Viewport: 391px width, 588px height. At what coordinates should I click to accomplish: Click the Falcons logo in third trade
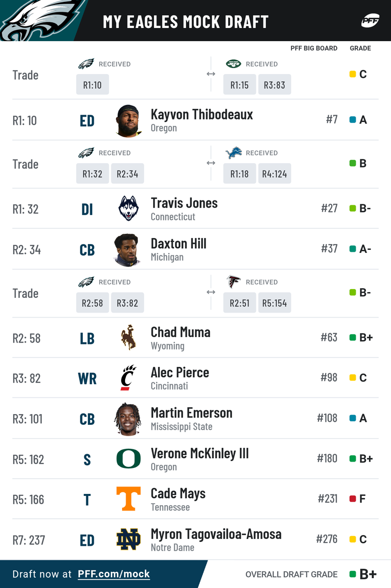[x=234, y=282]
